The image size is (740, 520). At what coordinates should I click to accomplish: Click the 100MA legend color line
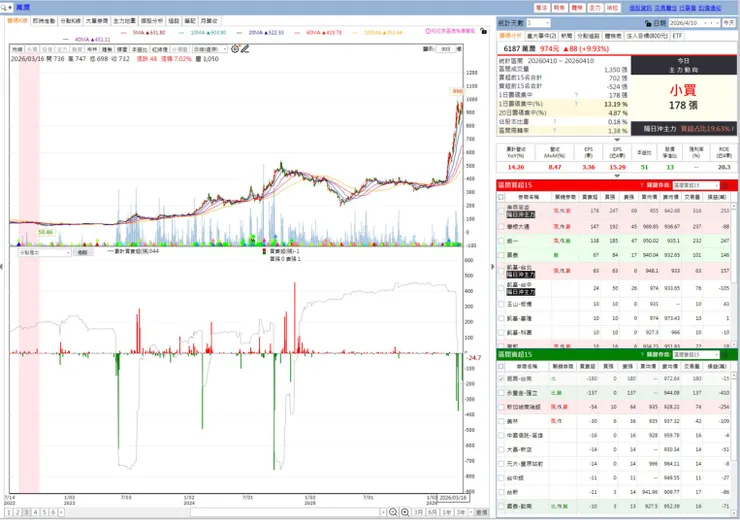pos(355,33)
